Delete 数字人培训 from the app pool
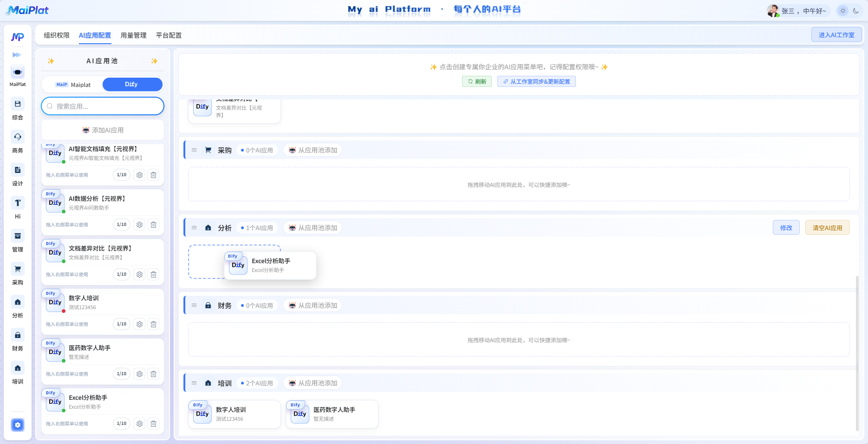Screen dimensions: 868x444 [153, 324]
